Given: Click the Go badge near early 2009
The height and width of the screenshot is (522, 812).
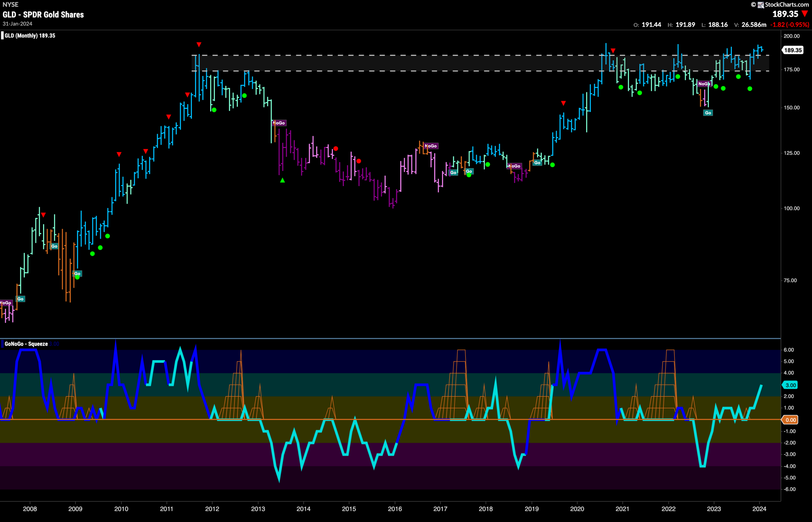Looking at the screenshot, I should point(77,274).
